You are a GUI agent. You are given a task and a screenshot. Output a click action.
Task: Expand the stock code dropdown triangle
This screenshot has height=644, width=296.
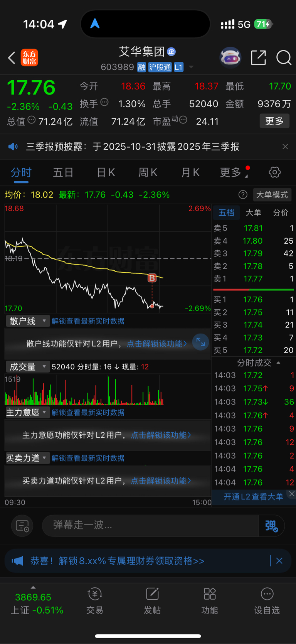coord(191,67)
